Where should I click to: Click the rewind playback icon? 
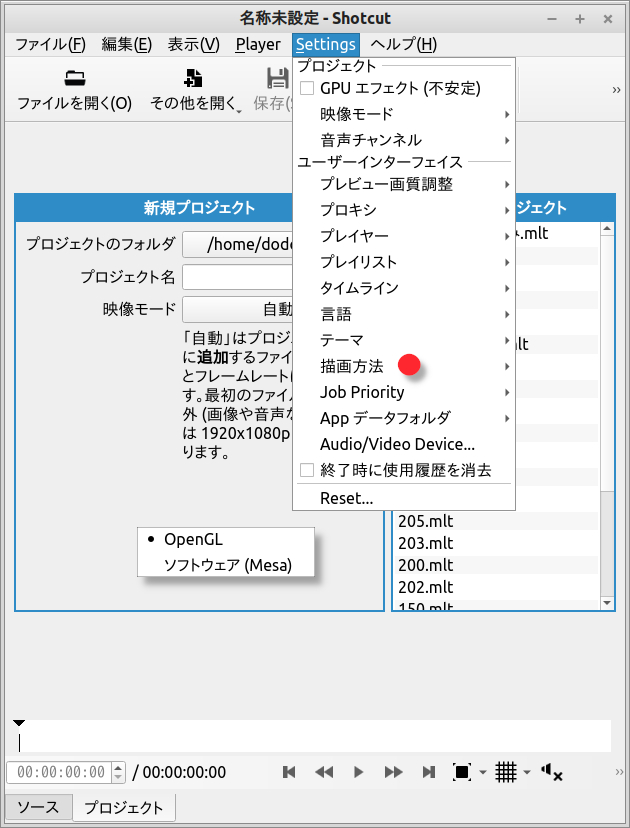(x=324, y=772)
